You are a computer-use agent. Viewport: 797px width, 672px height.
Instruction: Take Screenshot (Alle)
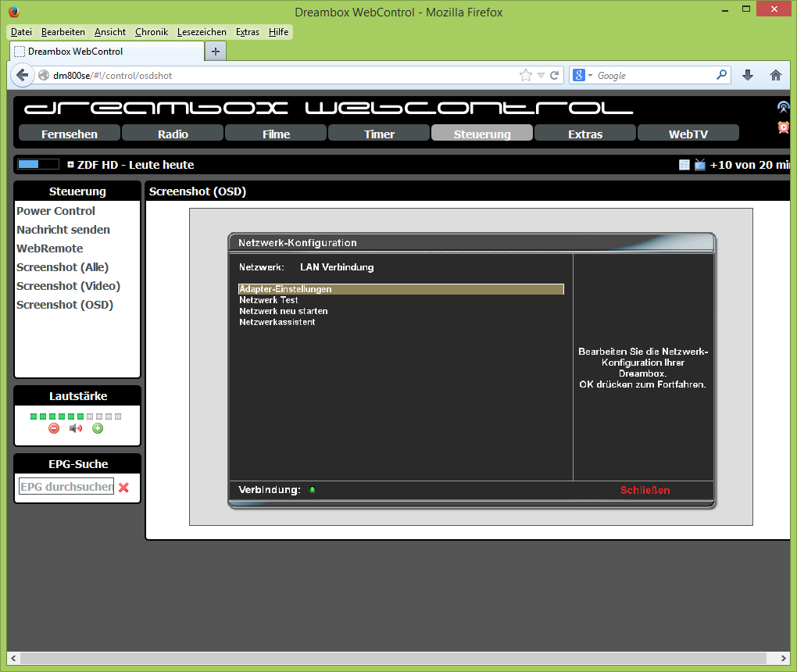tap(63, 267)
